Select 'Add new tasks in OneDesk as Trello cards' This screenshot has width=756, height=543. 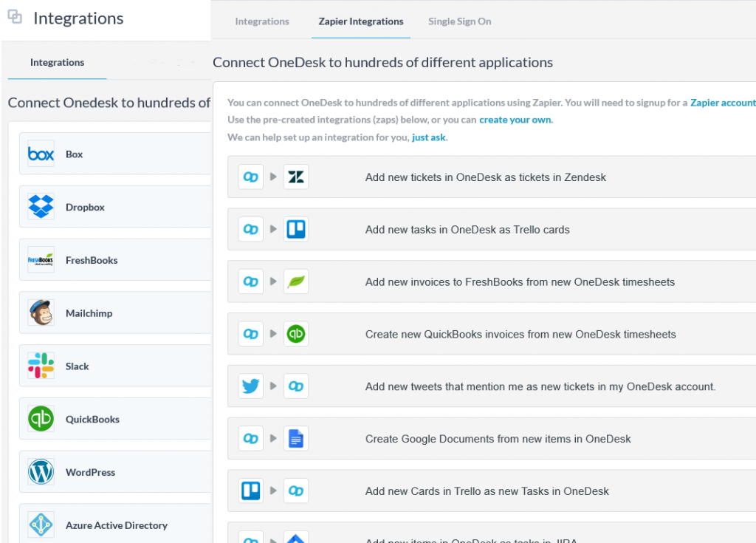pyautogui.click(x=467, y=230)
